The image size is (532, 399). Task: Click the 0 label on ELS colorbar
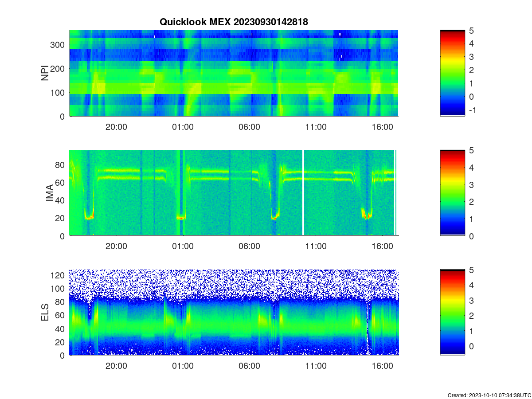(x=471, y=346)
